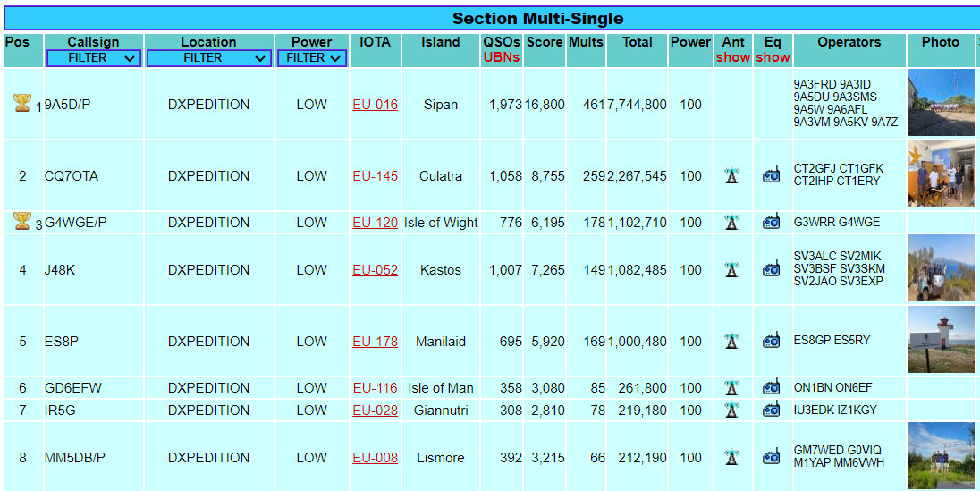Click total score 7,744,800
The image size is (980, 491).
637,105
